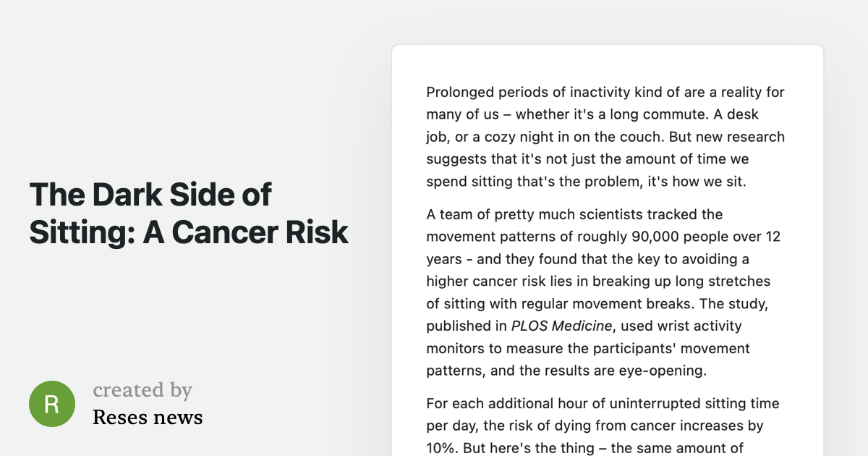Open the Reses news author name
Viewport: 868px width, 456px height.
pyautogui.click(x=148, y=418)
